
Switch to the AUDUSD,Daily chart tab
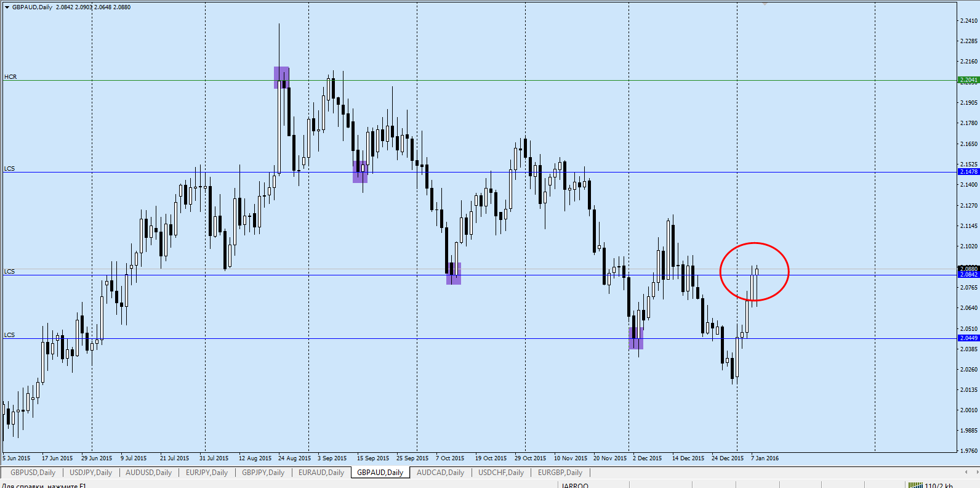pos(148,473)
